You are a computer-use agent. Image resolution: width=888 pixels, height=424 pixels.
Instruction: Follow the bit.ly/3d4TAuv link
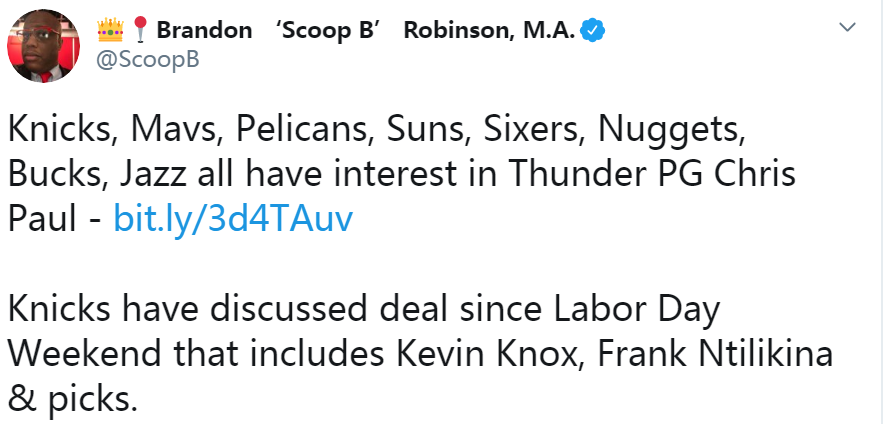pyautogui.click(x=233, y=218)
